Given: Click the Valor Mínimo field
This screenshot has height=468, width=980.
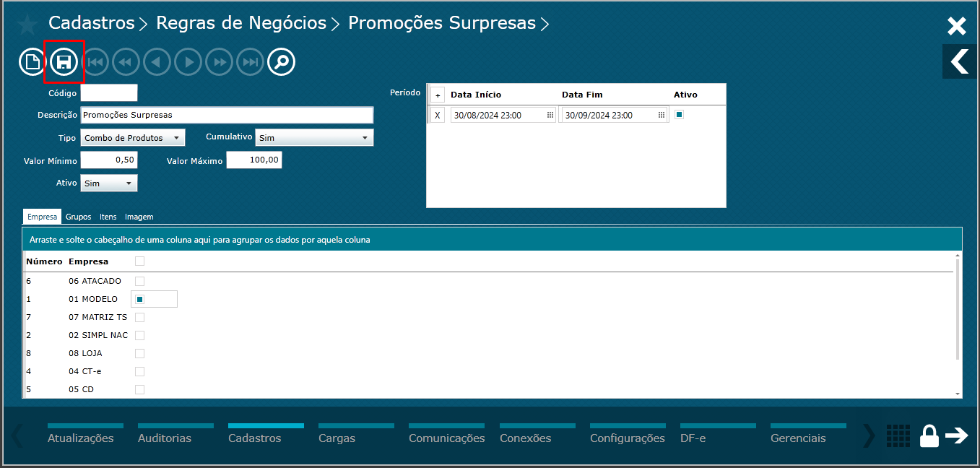Looking at the screenshot, I should point(109,160).
